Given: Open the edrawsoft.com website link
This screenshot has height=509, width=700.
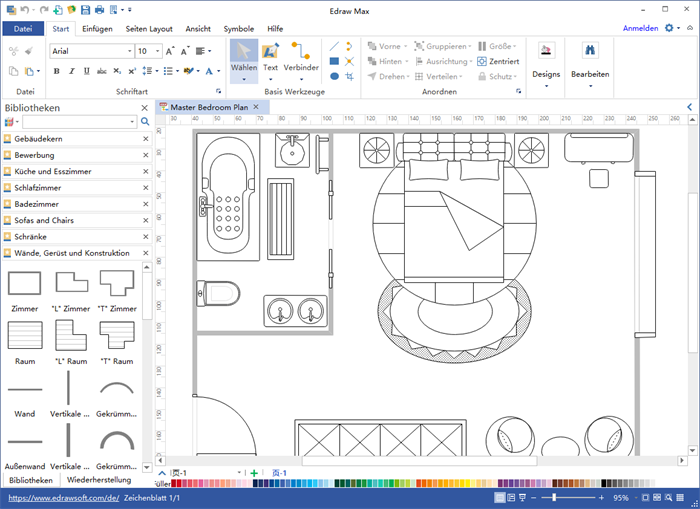Looking at the screenshot, I should coord(64,497).
